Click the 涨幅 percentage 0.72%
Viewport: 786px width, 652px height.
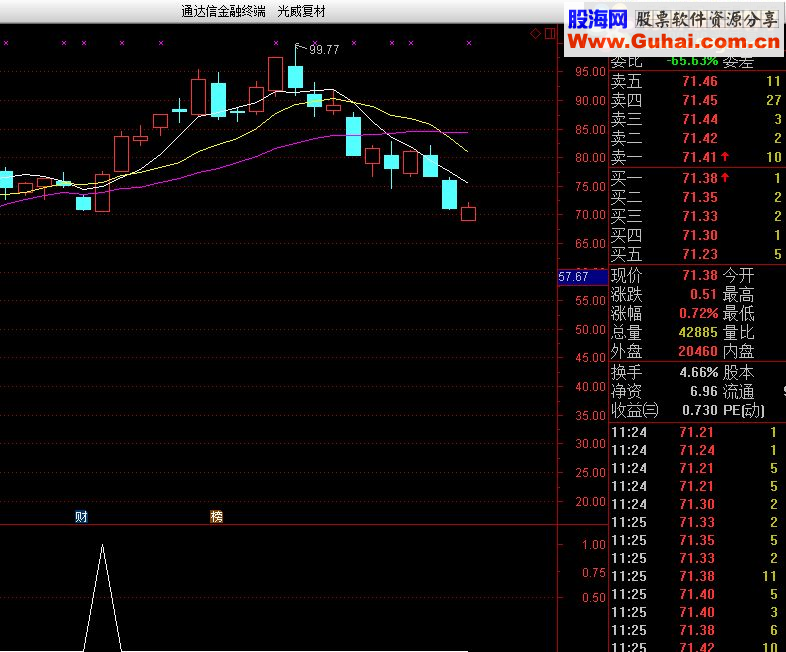699,313
